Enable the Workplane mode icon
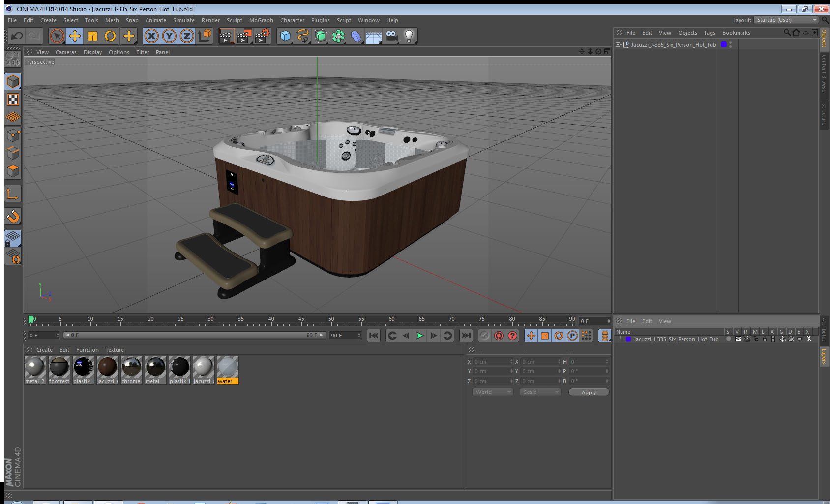 click(13, 117)
